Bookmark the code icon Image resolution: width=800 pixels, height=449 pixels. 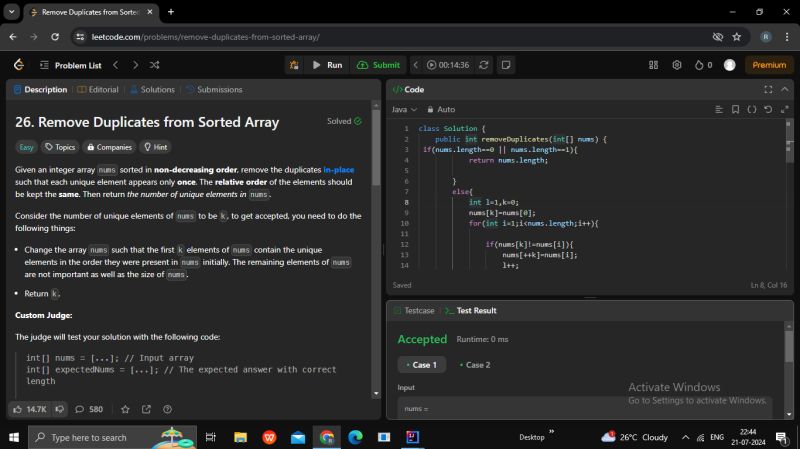point(735,109)
